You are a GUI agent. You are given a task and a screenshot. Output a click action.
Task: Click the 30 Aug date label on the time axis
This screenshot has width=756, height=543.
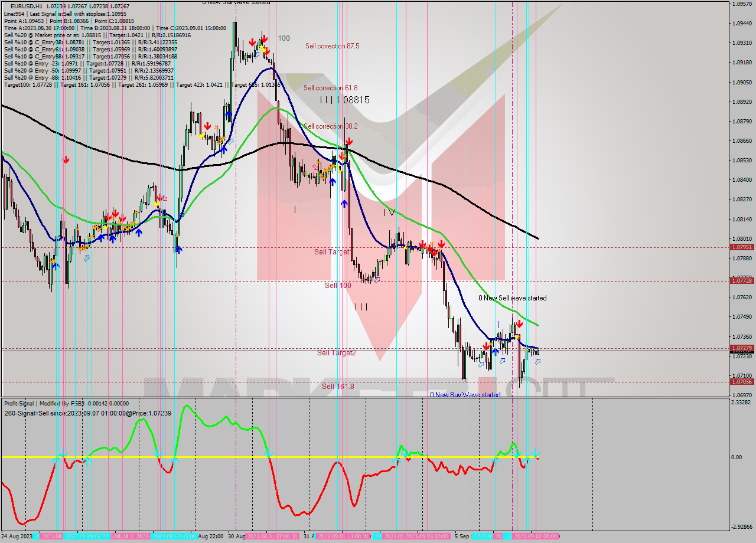[236, 537]
